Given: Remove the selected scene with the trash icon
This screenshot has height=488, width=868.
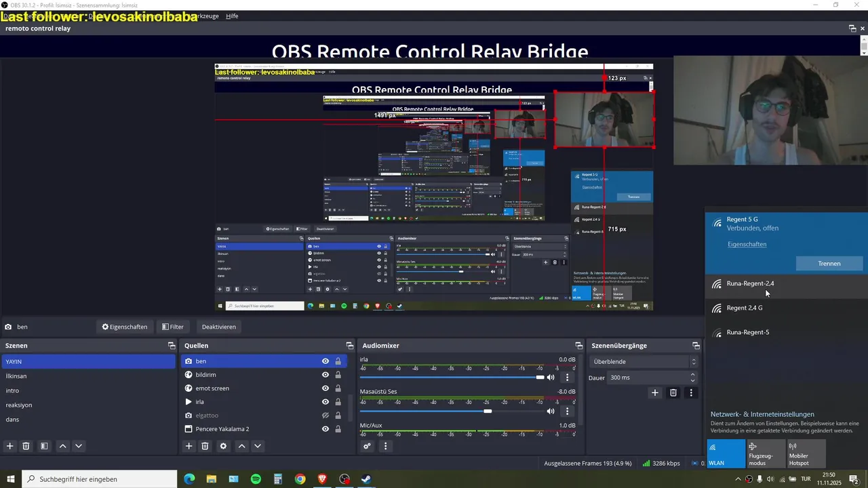Looking at the screenshot, I should (26, 446).
